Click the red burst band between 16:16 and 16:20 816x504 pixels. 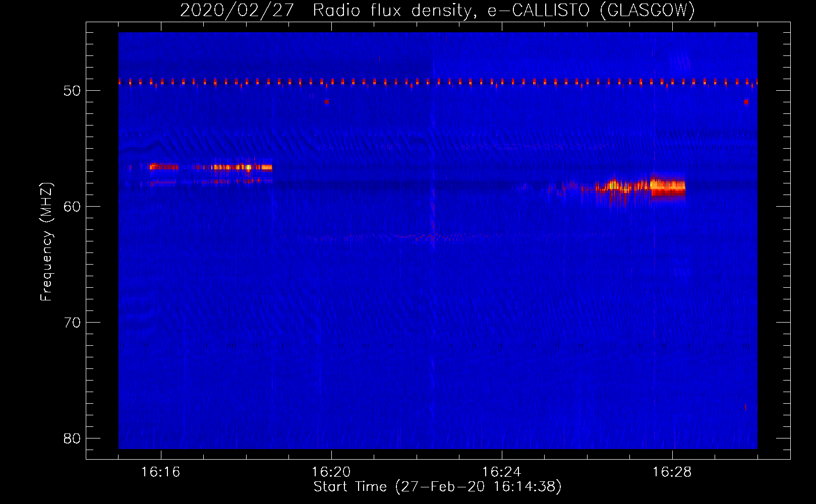point(211,167)
